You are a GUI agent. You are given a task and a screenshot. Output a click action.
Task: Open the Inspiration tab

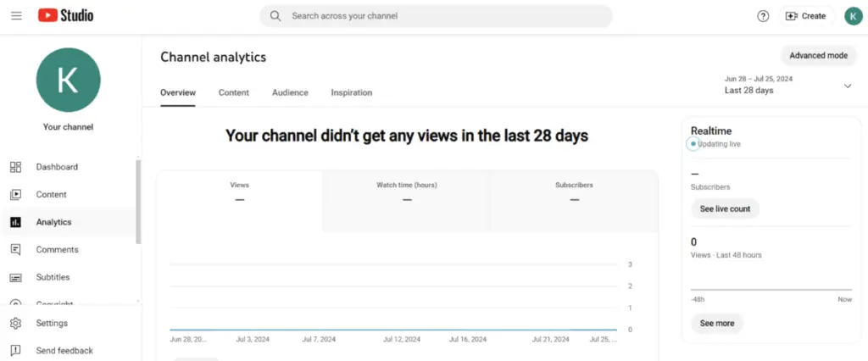(351, 92)
